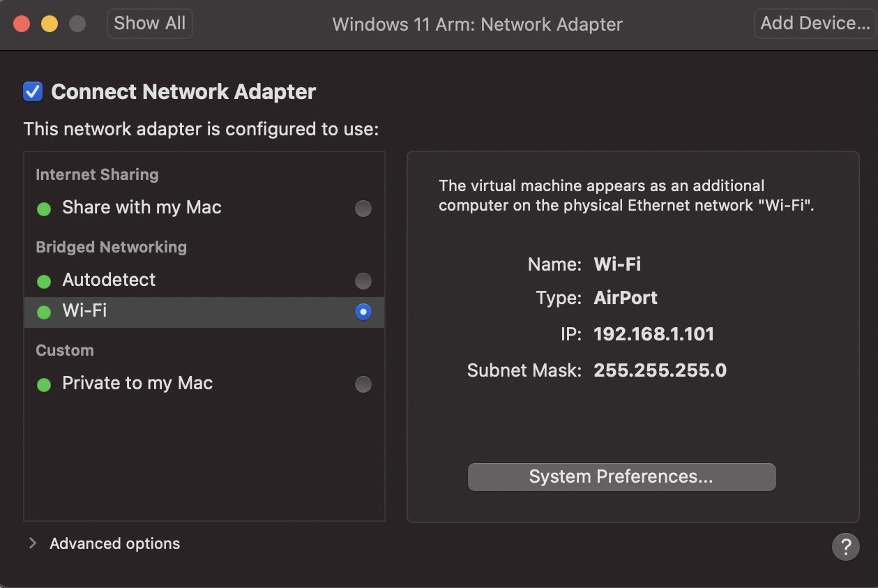Click the selected Wi-Fi radio button
The image size is (878, 588).
point(363,312)
